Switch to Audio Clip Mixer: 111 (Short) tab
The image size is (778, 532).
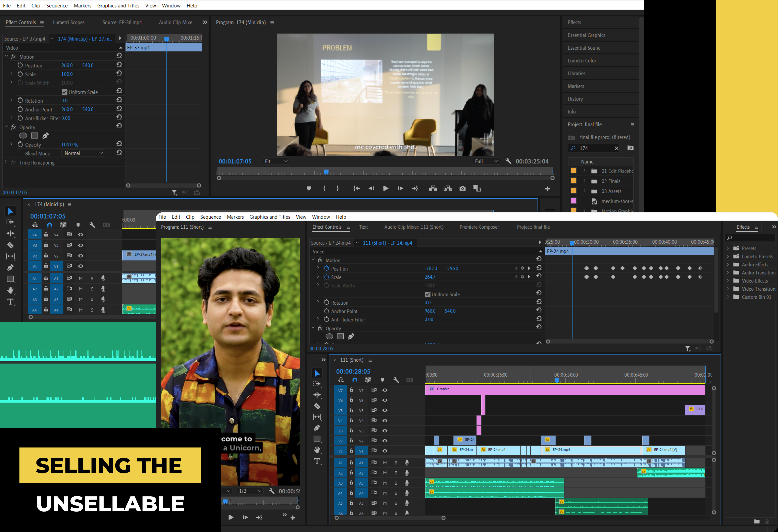[414, 227]
